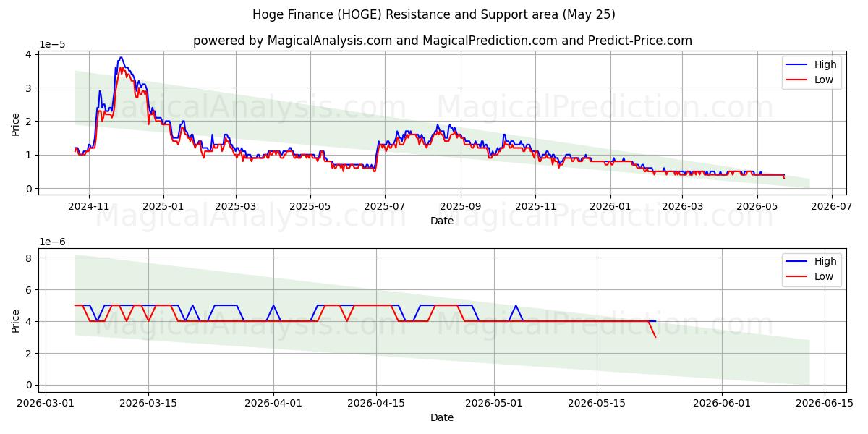
Task: Click the '2024-11' x-axis label in the top chart
Action: (x=89, y=206)
